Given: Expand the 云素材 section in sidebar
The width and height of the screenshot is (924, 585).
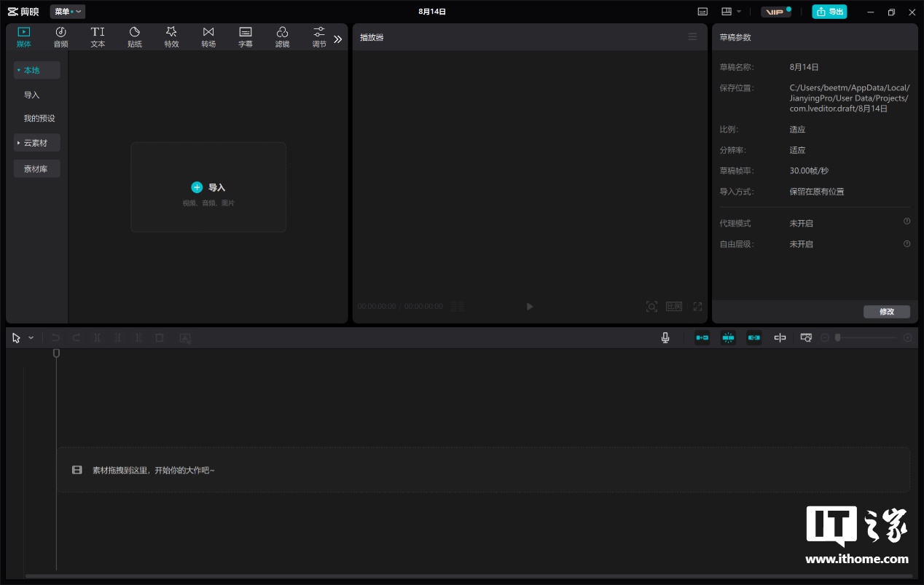Looking at the screenshot, I should pos(36,143).
